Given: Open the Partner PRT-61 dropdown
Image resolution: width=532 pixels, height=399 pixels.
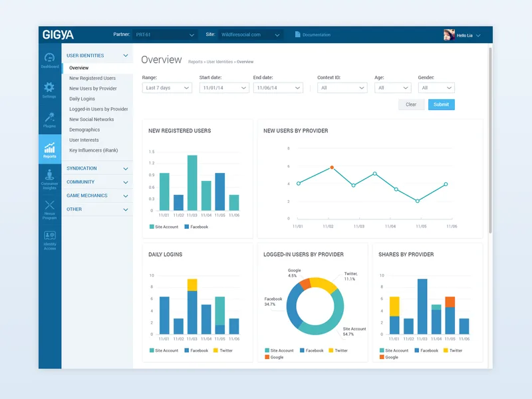Looking at the screenshot, I should (164, 35).
